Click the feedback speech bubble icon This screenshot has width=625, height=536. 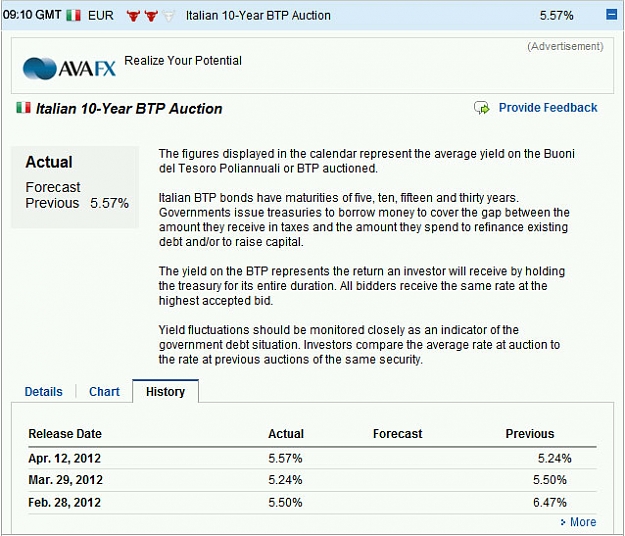pos(482,108)
